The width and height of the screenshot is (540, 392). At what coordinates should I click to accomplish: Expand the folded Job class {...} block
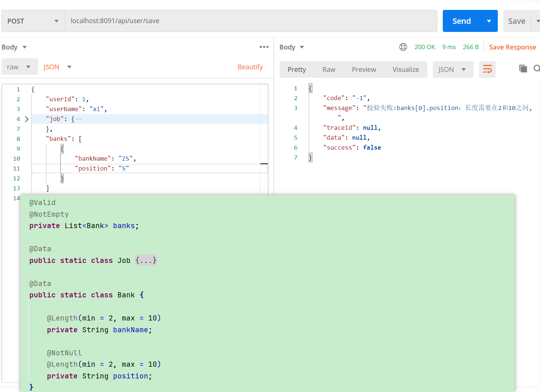(x=146, y=260)
